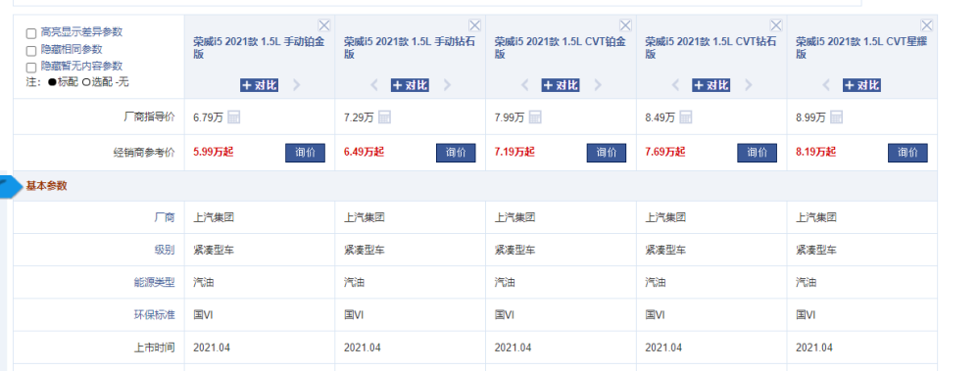Request price with 询价 for 8.19万起

tap(907, 153)
